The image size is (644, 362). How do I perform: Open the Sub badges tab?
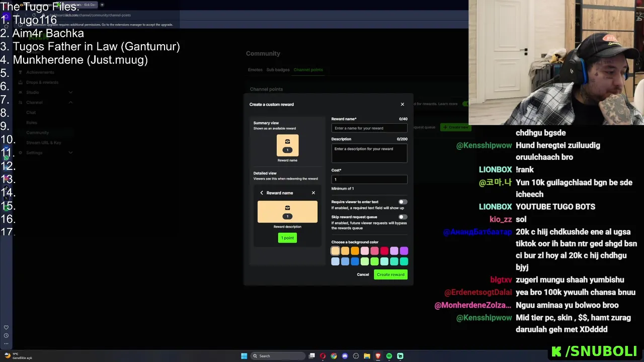click(278, 70)
